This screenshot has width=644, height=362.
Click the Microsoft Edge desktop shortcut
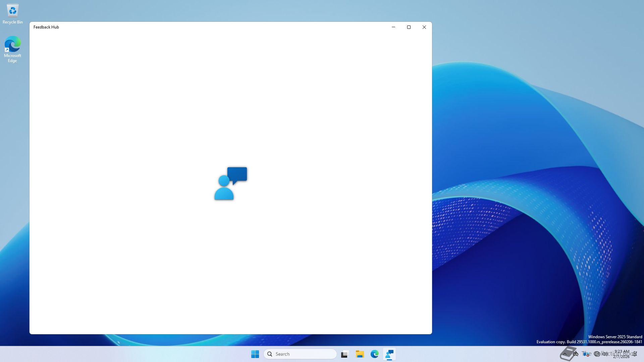pos(12,49)
